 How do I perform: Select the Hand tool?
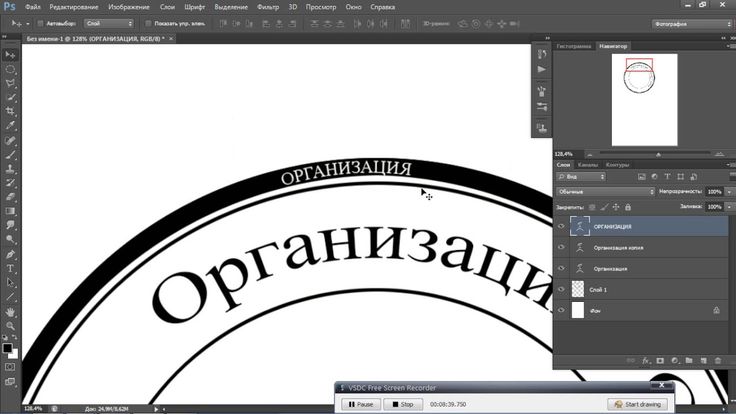10,312
